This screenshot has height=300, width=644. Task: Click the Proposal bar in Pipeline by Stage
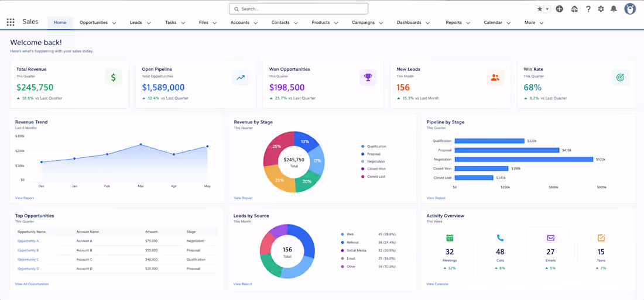pyautogui.click(x=507, y=150)
